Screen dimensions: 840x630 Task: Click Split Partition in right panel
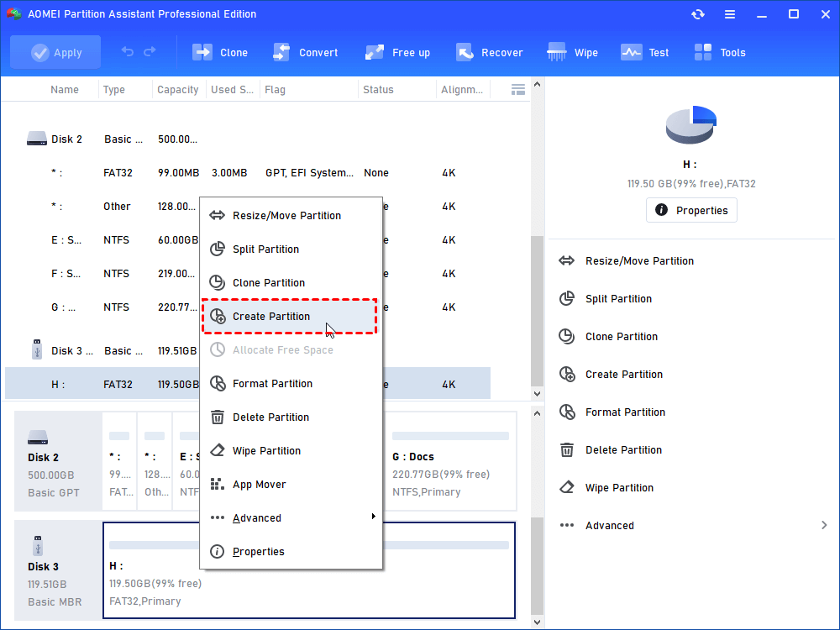point(618,298)
